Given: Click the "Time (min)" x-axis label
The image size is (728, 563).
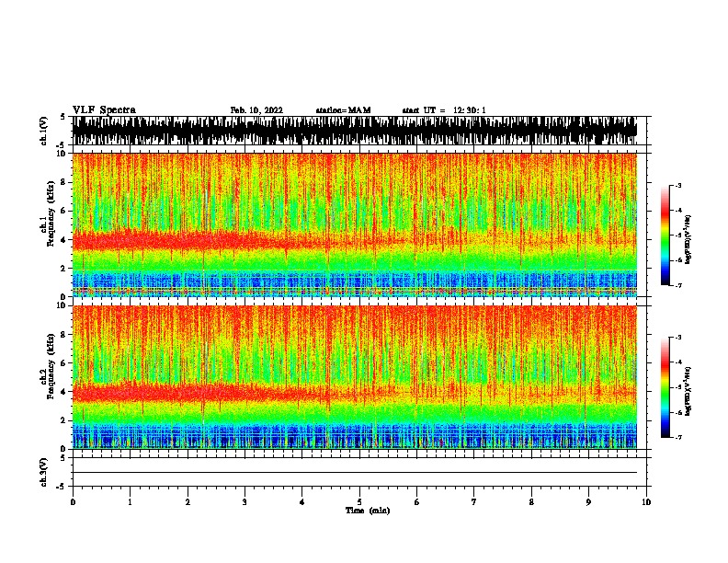Looking at the screenshot, I should pos(368,511).
